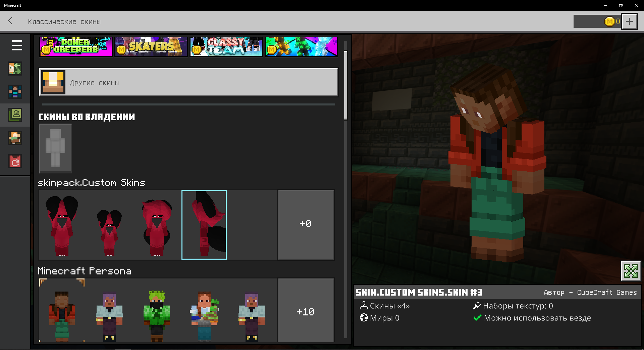
Task: Close the Minecraft window
Action: [x=636, y=5]
